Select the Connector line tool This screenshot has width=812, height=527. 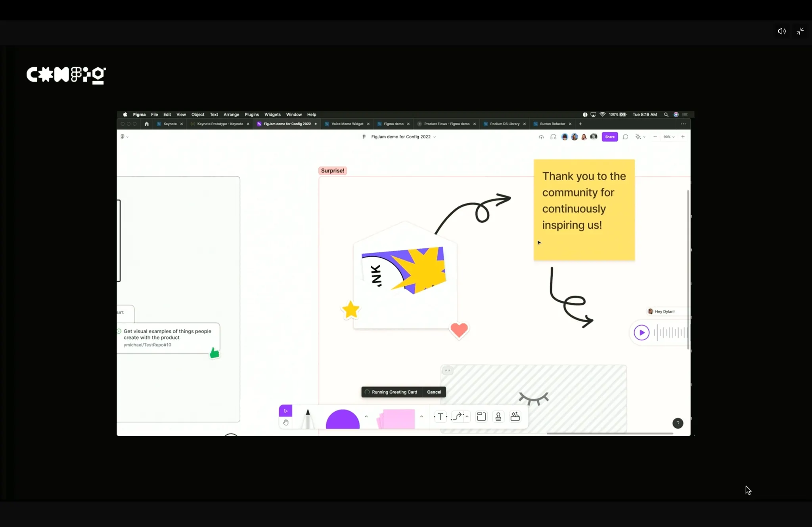457,416
